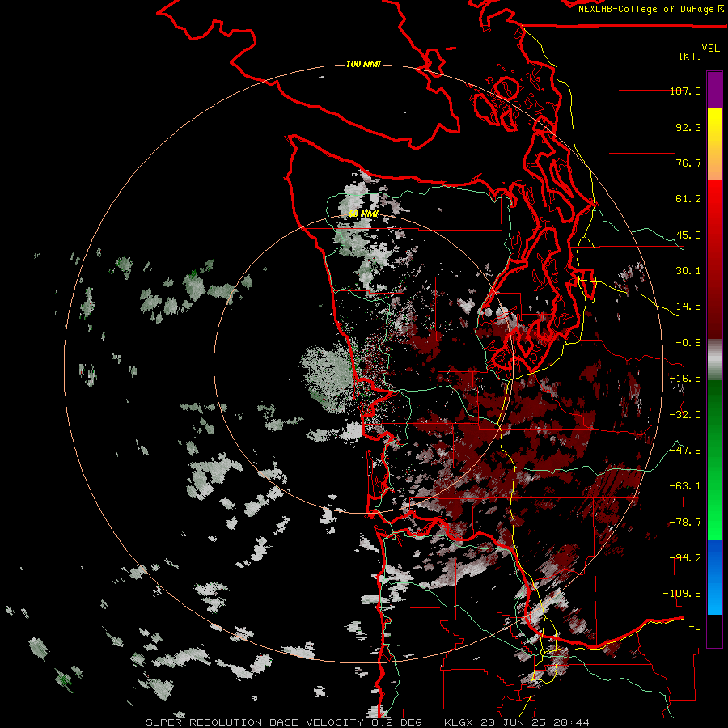Click the 92.3 legend value
The height and width of the screenshot is (728, 728).
pos(688,127)
